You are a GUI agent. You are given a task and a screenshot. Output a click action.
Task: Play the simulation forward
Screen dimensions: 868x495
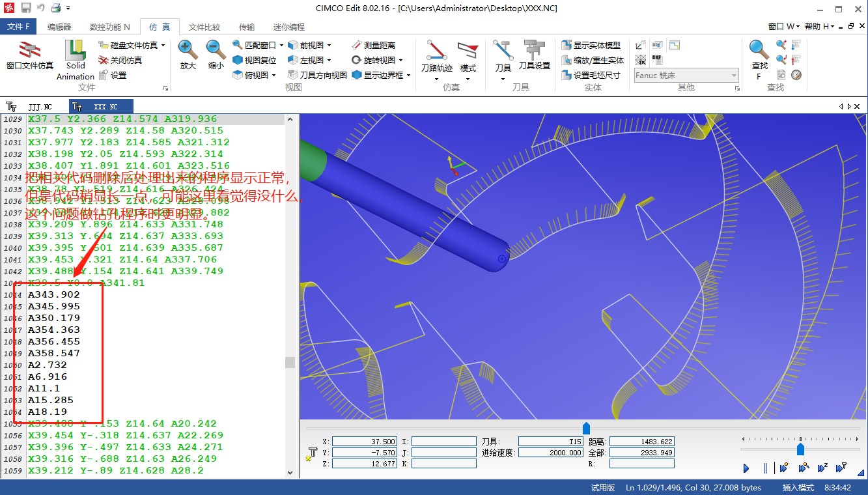(x=746, y=468)
